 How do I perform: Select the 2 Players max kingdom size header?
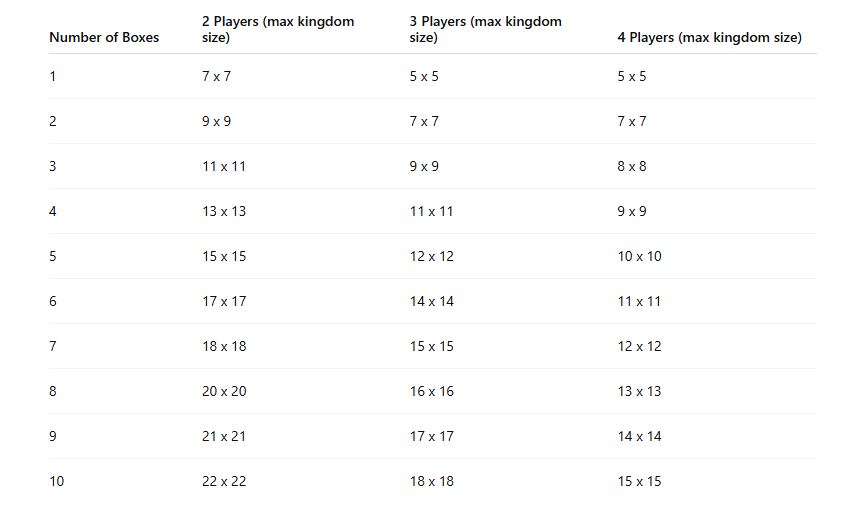[x=278, y=29]
